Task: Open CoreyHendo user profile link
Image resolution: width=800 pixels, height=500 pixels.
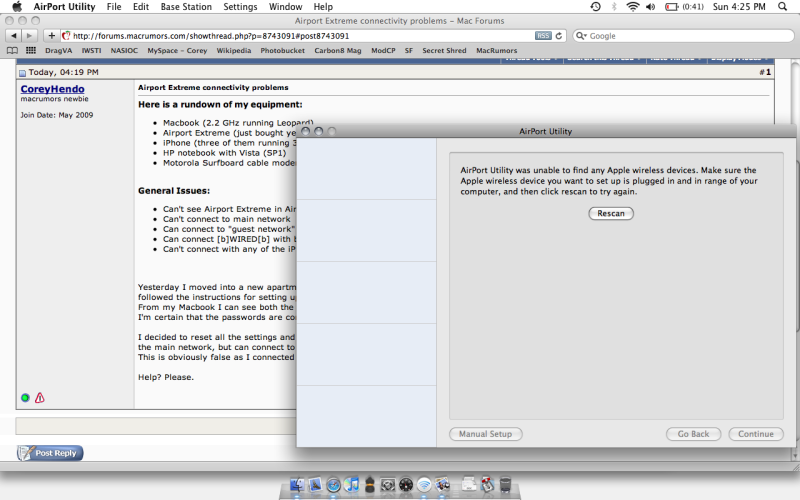Action: [53, 89]
